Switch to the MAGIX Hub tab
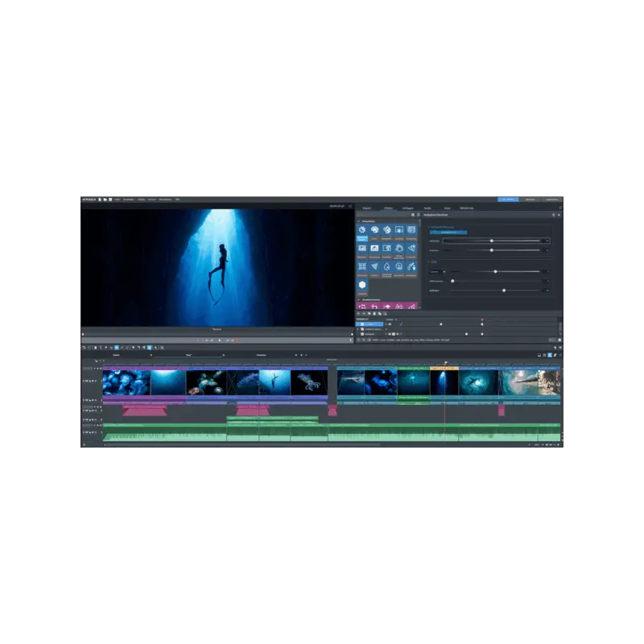 pos(467,208)
